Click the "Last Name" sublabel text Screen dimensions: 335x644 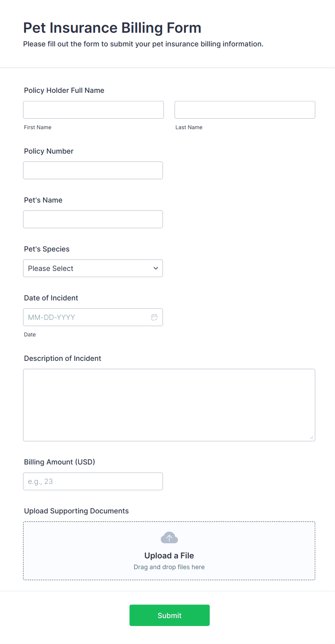(189, 127)
